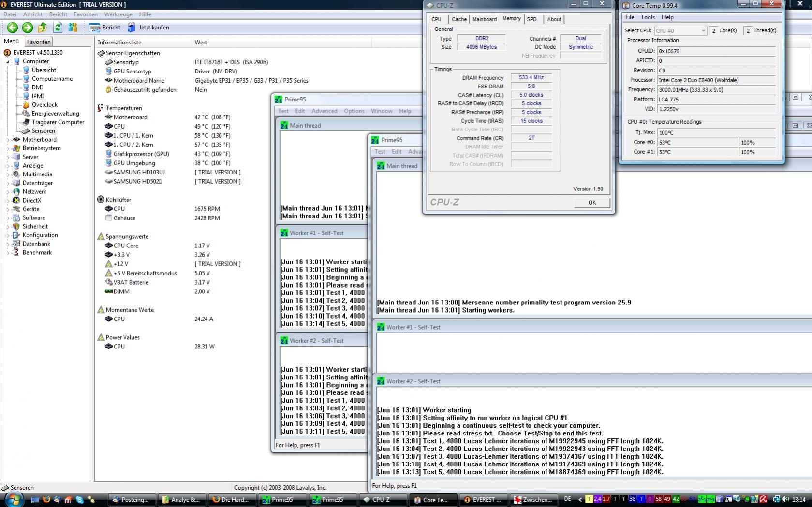This screenshot has height=507, width=812.
Task: Collapse the Computer tree node
Action: pyautogui.click(x=8, y=62)
